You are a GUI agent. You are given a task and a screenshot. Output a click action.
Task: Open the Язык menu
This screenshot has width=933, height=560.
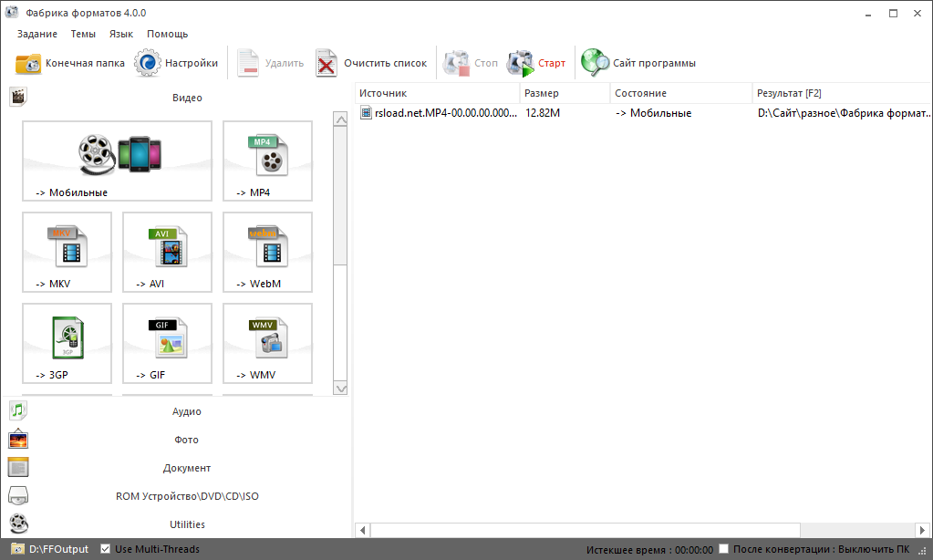(120, 34)
